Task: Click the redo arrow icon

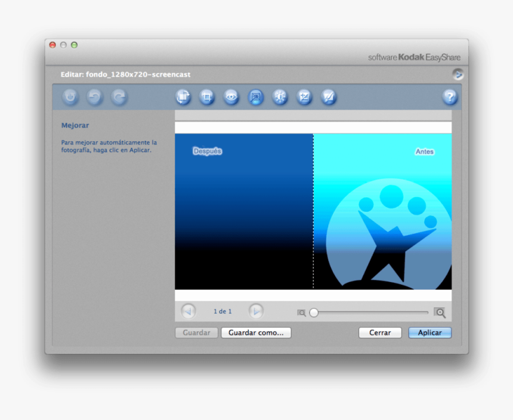Action: tap(119, 97)
